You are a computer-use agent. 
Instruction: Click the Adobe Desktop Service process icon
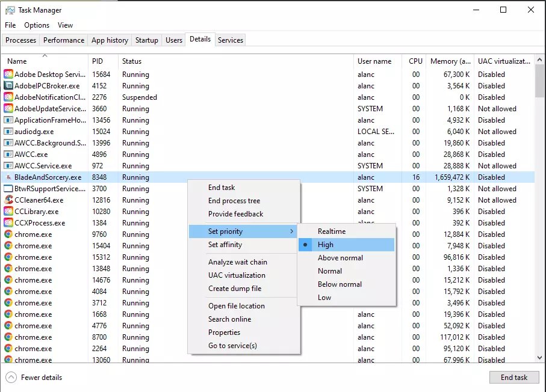(8, 75)
